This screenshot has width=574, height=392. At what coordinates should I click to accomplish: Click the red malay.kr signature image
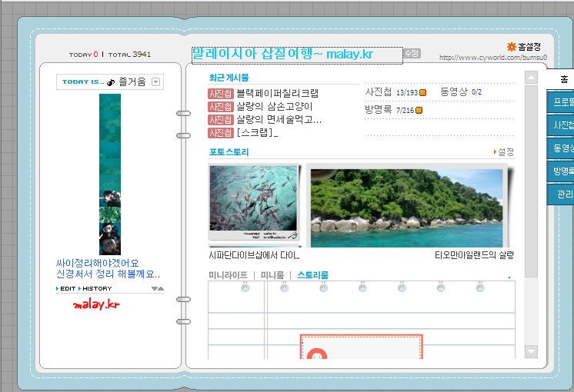click(96, 304)
